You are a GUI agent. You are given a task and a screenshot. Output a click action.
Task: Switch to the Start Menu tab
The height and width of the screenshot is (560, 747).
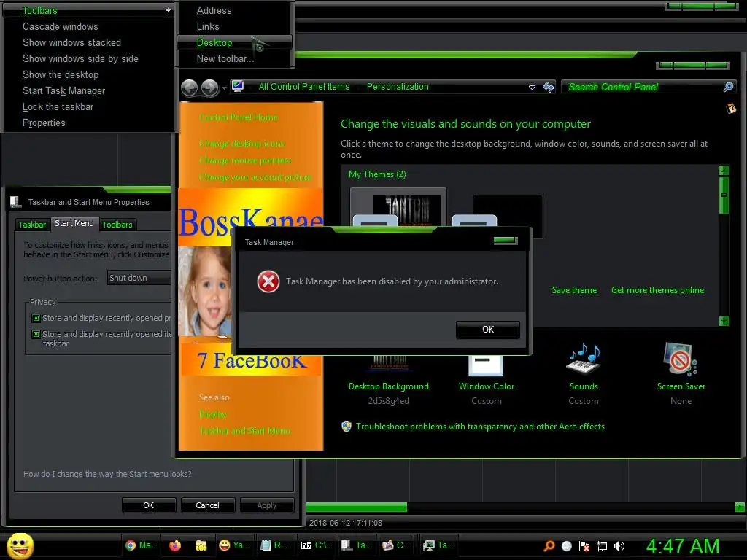coord(74,223)
